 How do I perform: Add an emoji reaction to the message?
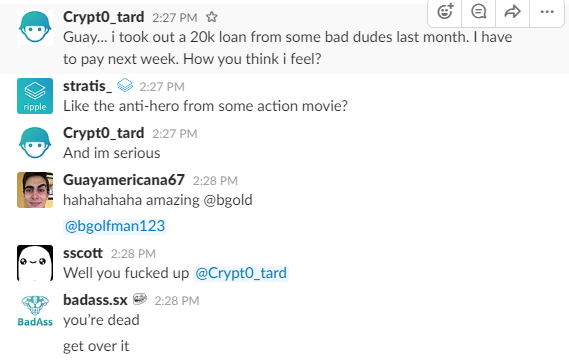pyautogui.click(x=445, y=12)
